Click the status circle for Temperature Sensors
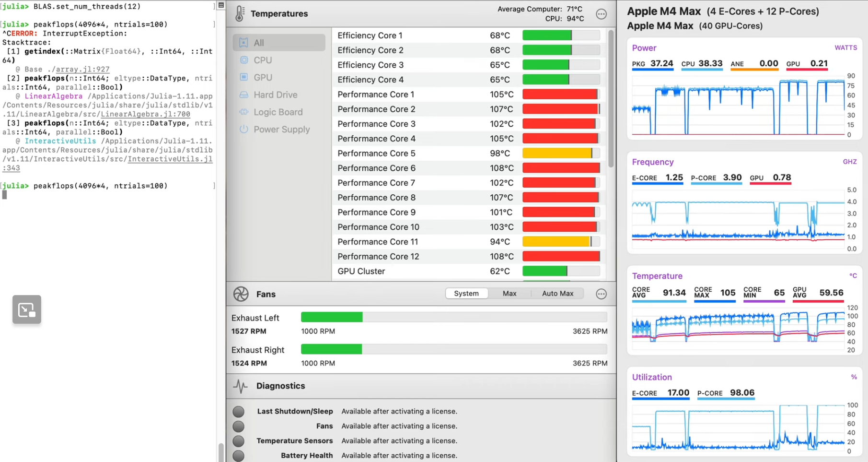The image size is (868, 462). pyautogui.click(x=238, y=441)
